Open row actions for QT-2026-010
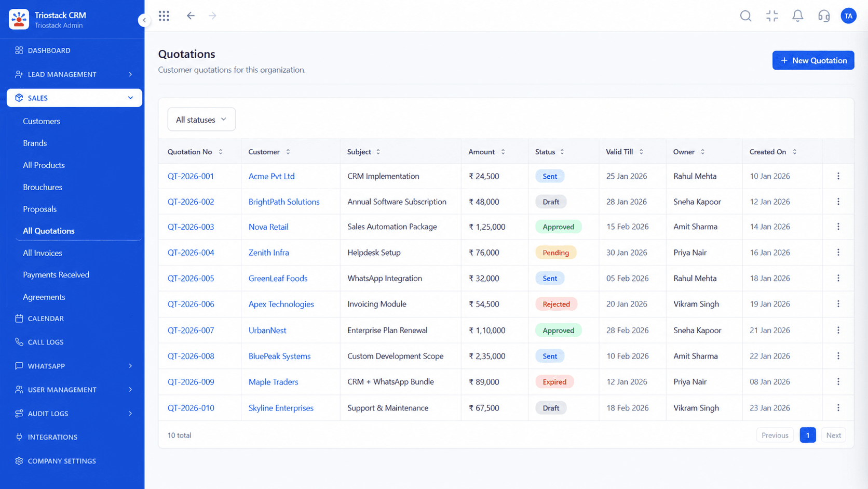 [x=838, y=408]
